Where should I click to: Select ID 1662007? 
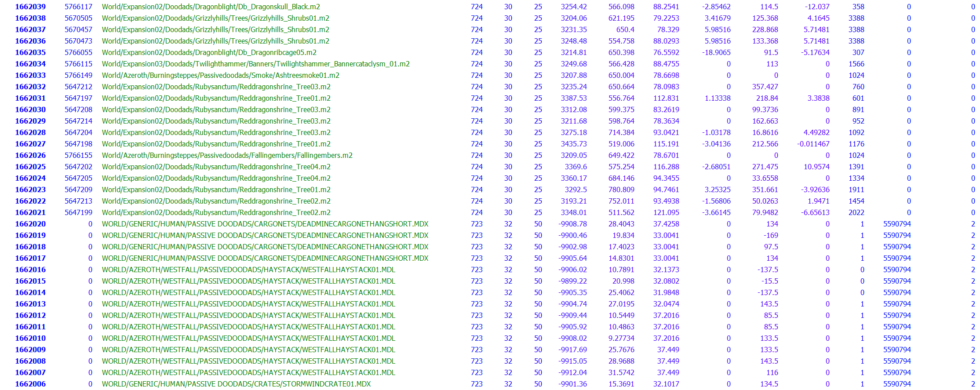pos(30,372)
